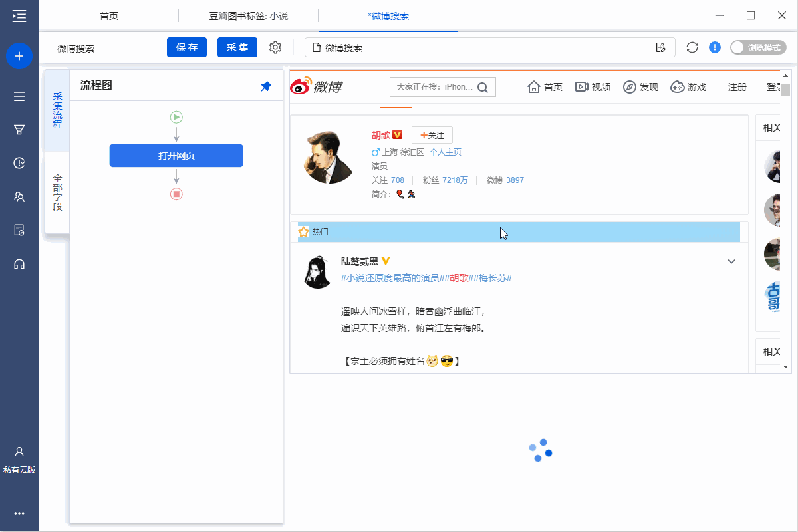Open the 采集流程 vertical tab

57,110
